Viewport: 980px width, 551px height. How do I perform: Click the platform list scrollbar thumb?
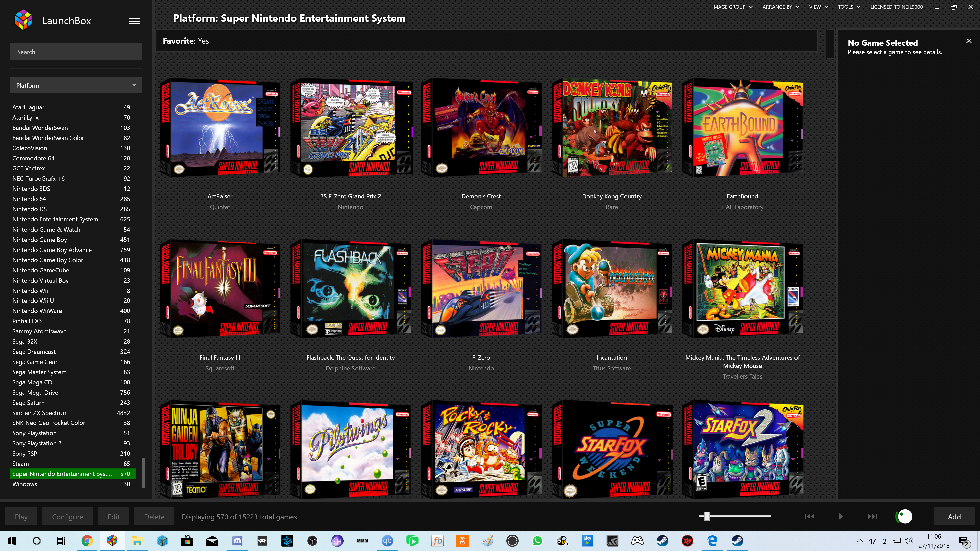(143, 473)
